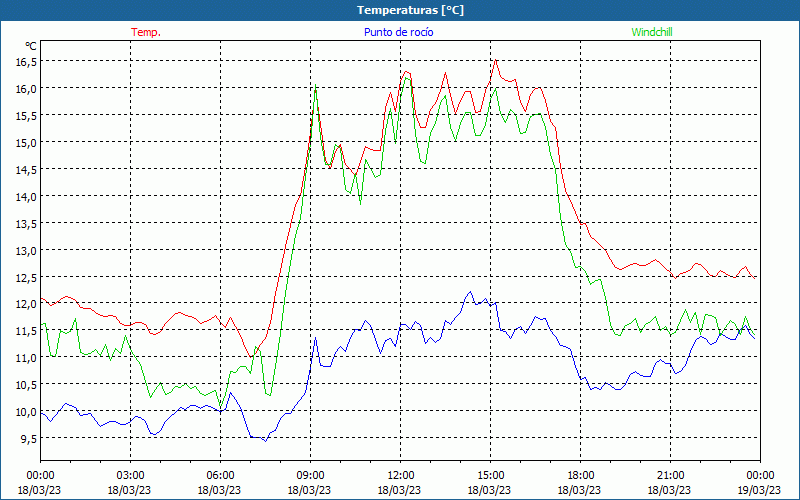Click the 16,5 y-axis value
Screen dimensions: 800x500
(x=26, y=61)
